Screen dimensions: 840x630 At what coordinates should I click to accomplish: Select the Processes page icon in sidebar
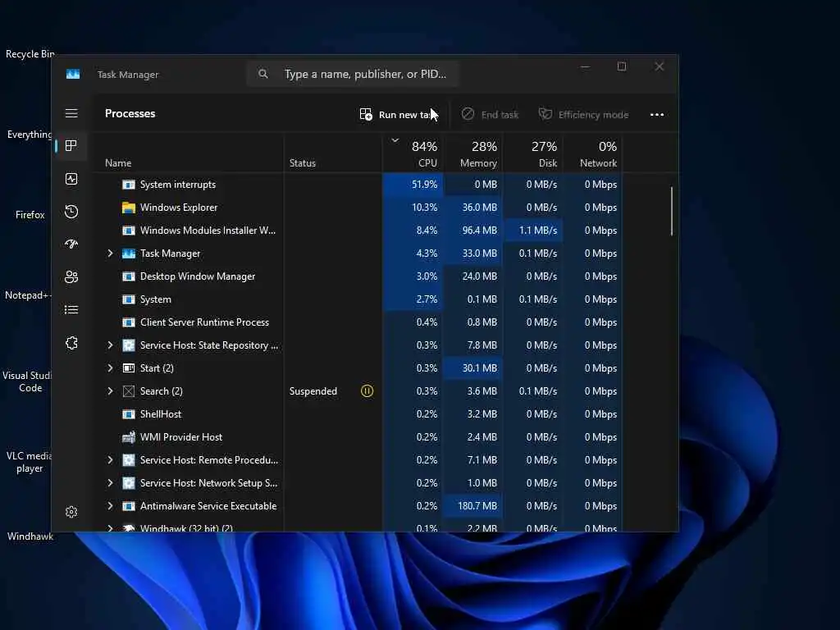(71, 146)
